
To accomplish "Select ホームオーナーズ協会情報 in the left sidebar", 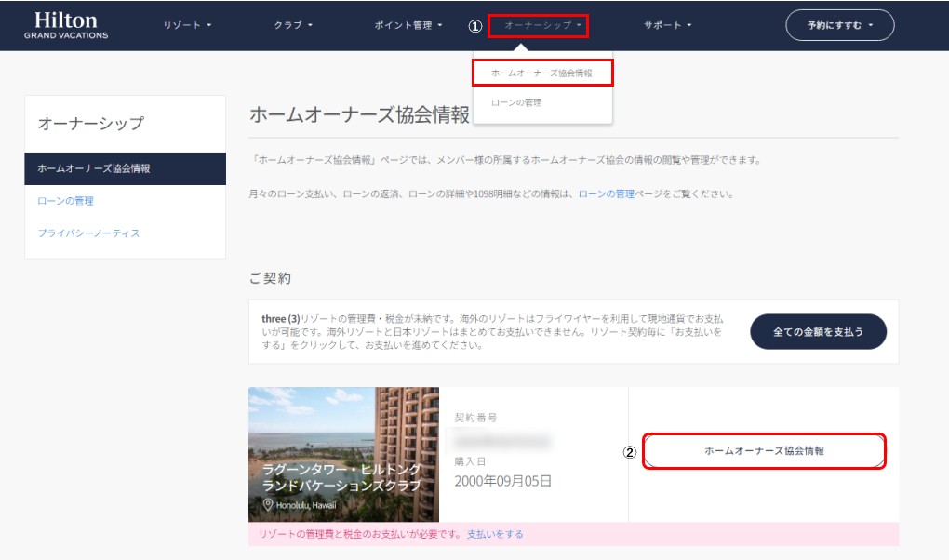I will pyautogui.click(x=125, y=168).
